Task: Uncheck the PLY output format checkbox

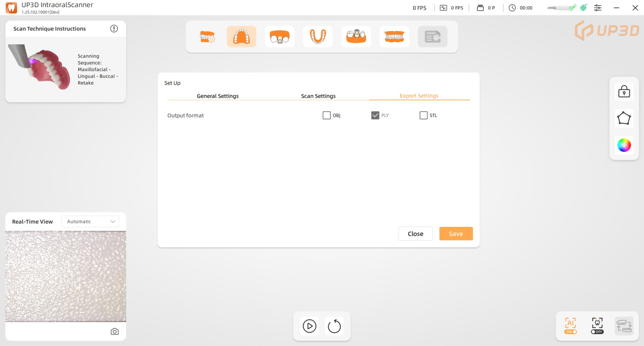Action: pos(375,115)
